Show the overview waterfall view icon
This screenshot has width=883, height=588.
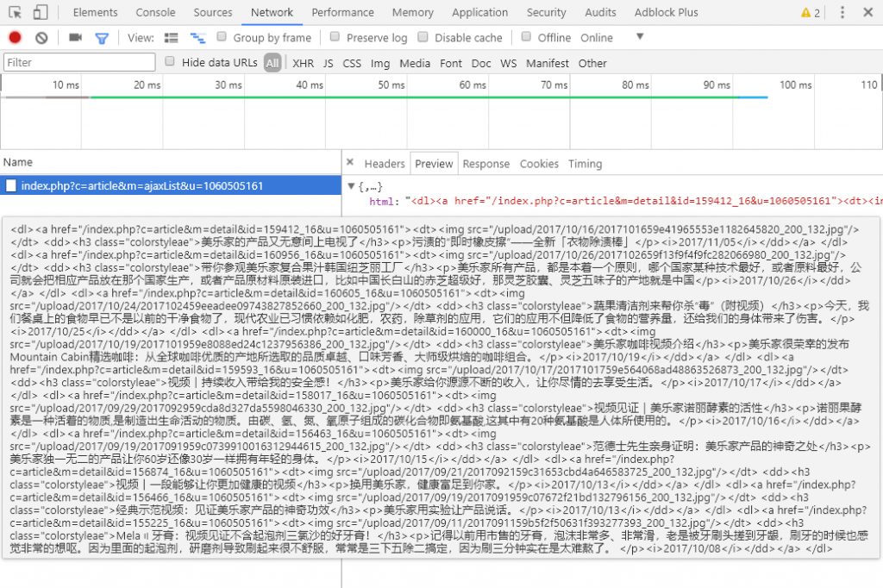tap(197, 38)
